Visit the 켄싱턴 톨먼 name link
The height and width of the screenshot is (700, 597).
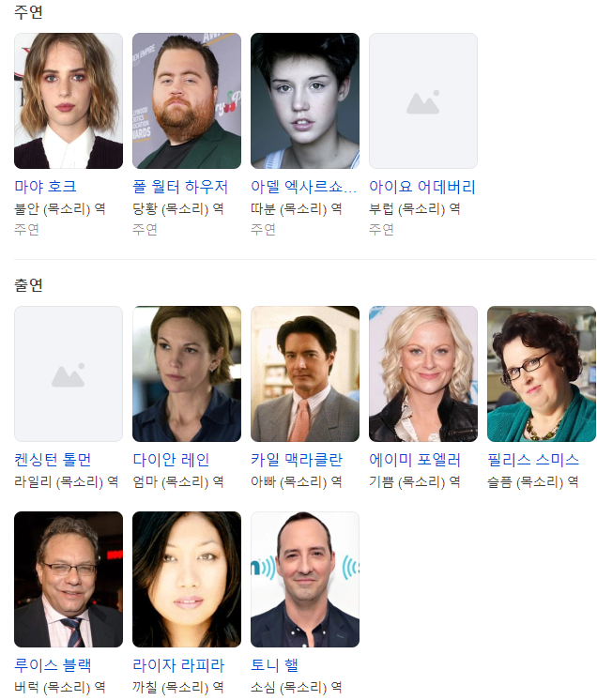point(53,460)
